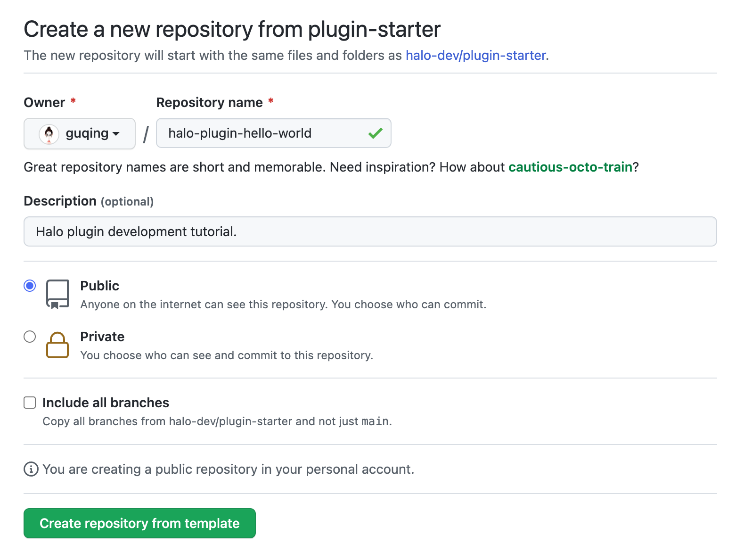Viewport: 752px width, 560px height.
Task: Click the caret arrow next to guqing
Action: click(116, 134)
